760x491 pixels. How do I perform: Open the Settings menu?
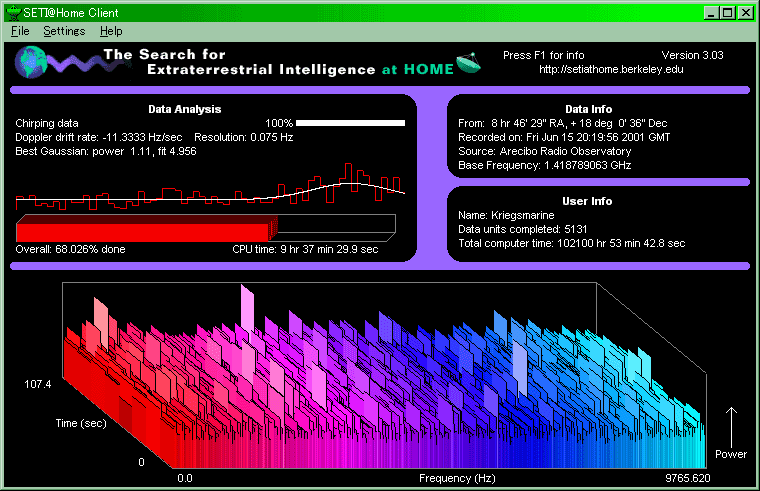coord(64,32)
